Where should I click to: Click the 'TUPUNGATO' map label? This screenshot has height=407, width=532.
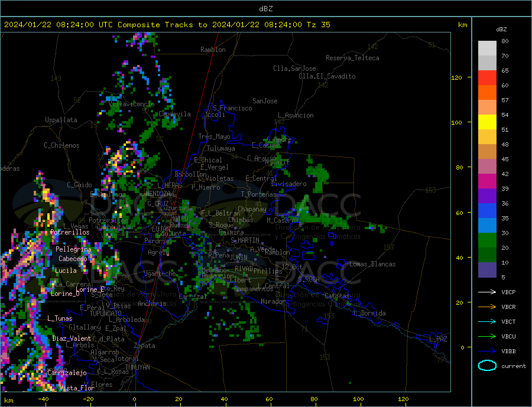(106, 314)
